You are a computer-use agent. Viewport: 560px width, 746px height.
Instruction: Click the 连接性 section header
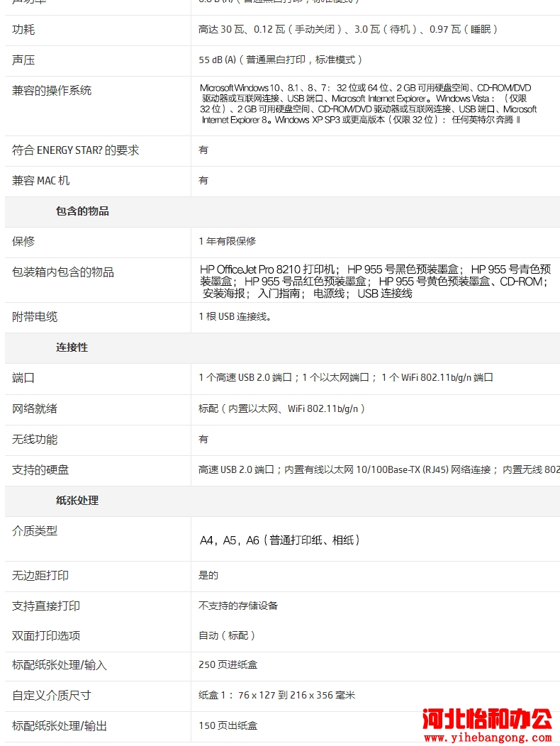point(72,347)
